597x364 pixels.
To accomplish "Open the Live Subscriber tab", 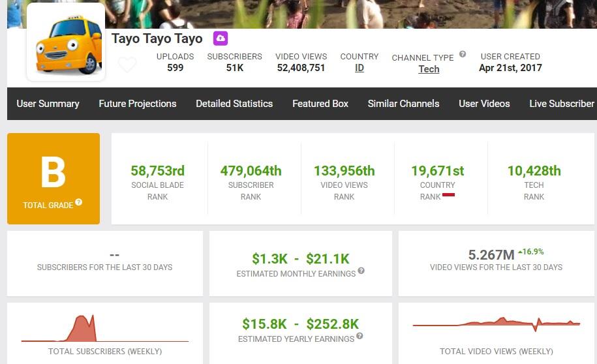I will point(562,104).
